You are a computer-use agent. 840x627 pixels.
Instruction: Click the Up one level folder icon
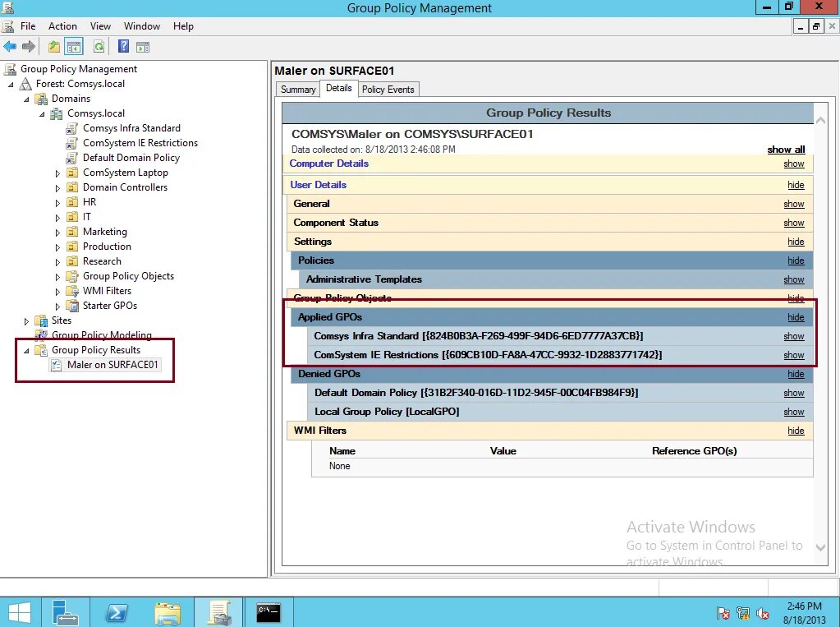pyautogui.click(x=54, y=47)
